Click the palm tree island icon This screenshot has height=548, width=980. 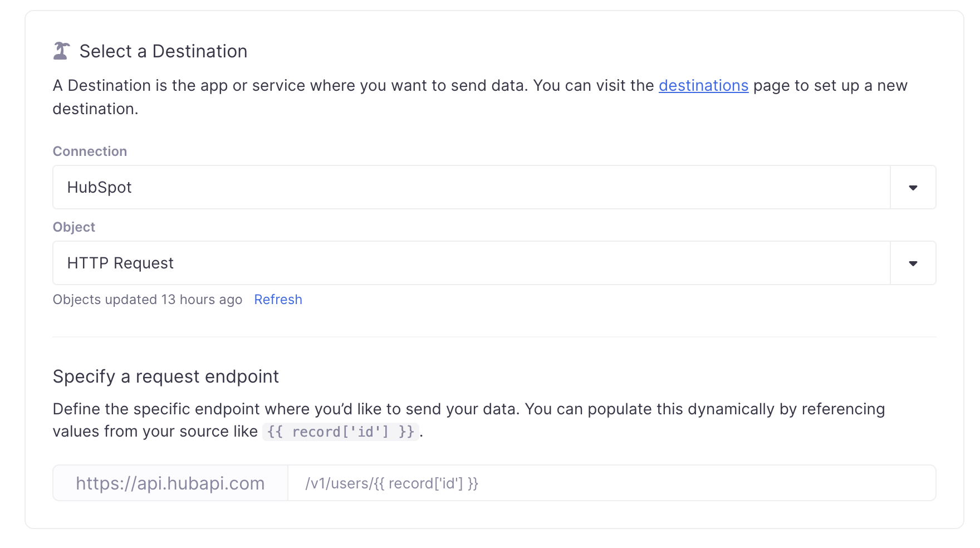[x=61, y=51]
